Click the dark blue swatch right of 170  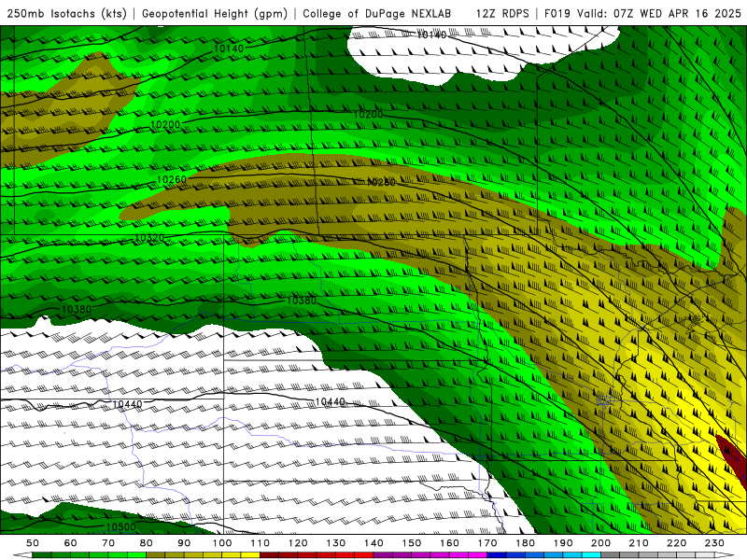pos(497,555)
